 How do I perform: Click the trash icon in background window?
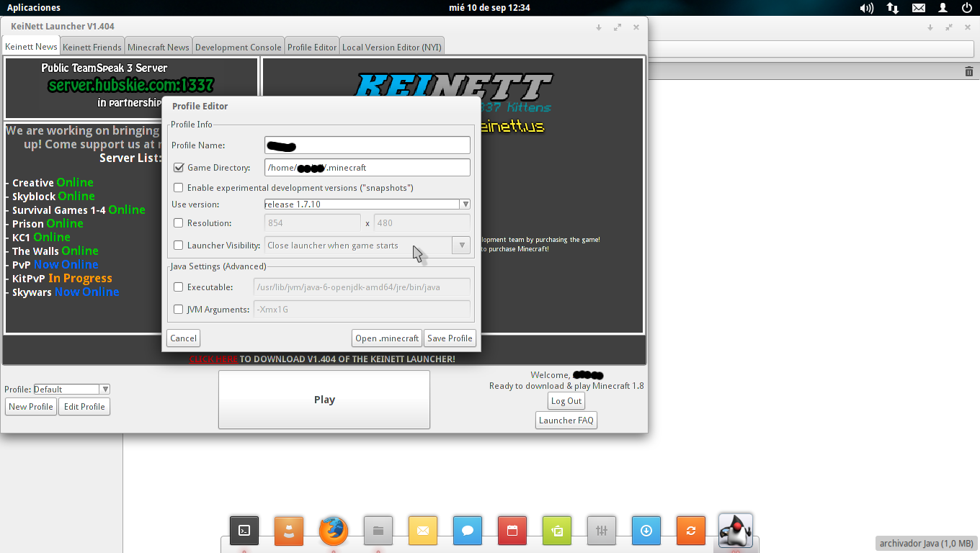(x=969, y=71)
